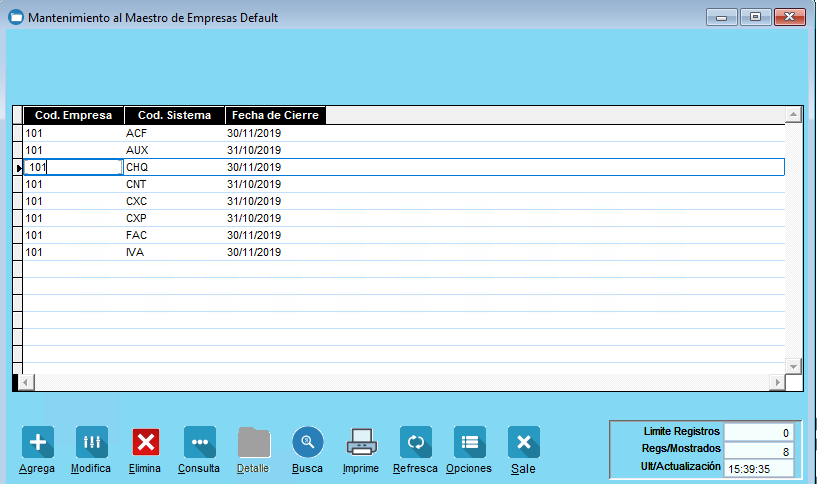Select the Fecha de Cierre header
This screenshot has width=817, height=484.
(275, 116)
